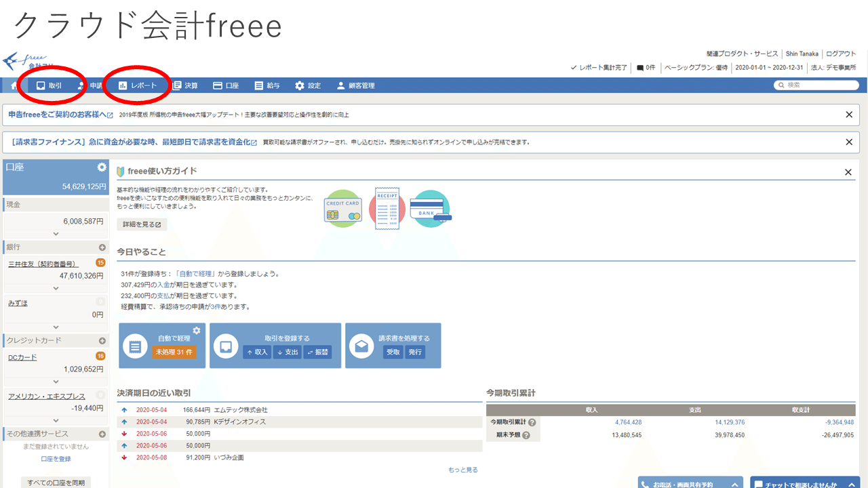Go to the home icon in navigation bar
Screen dimensions: 868x488
click(14, 86)
